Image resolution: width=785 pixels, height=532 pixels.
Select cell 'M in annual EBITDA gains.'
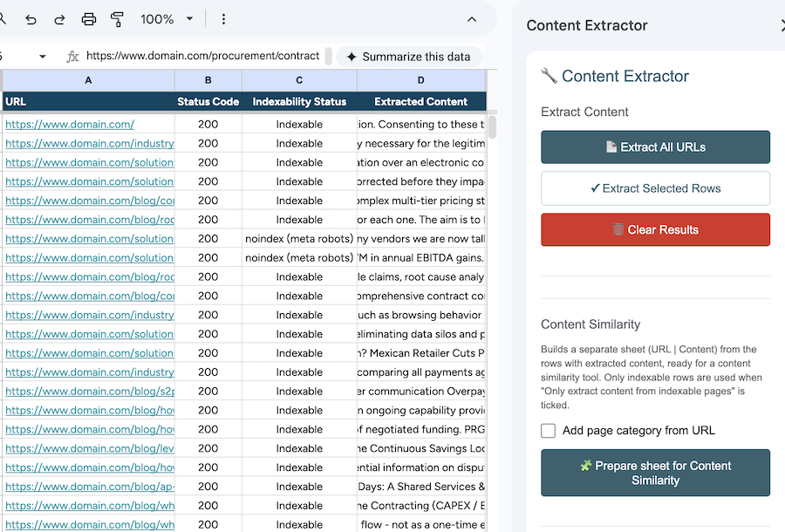421,258
